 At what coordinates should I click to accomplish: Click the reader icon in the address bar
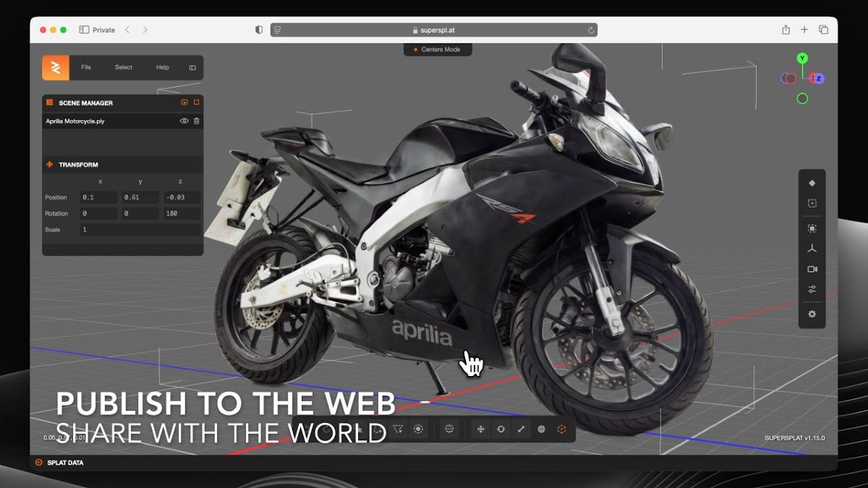[278, 30]
